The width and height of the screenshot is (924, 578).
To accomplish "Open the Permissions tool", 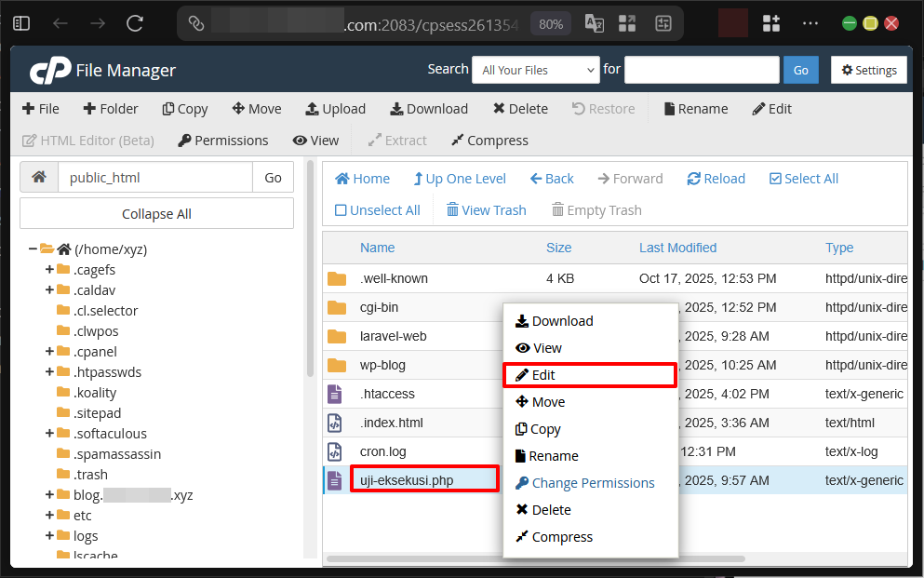I will (222, 141).
